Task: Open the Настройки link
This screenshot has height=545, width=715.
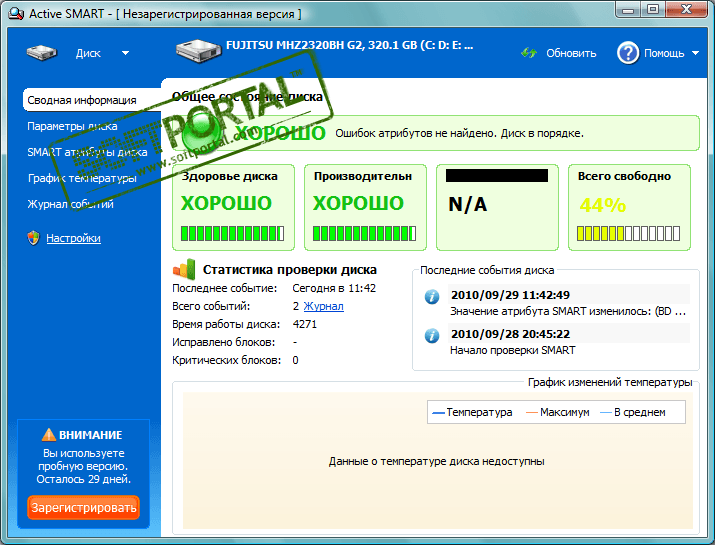Action: 73,238
